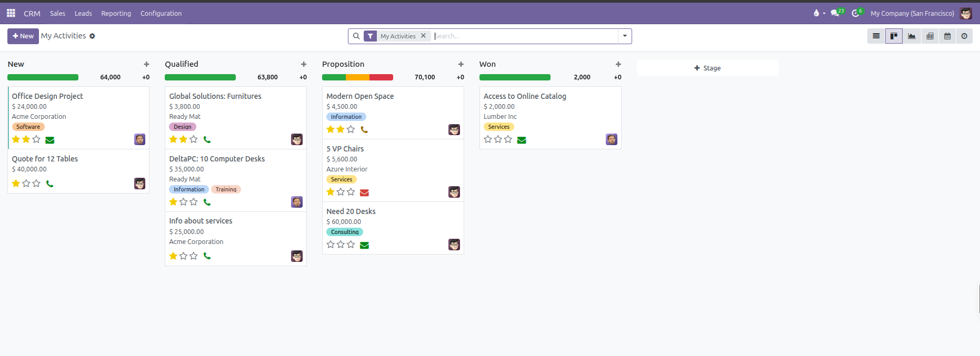Image resolution: width=980 pixels, height=356 pixels.
Task: Click salesperson avatar on Office Design Project card
Action: coord(139,139)
